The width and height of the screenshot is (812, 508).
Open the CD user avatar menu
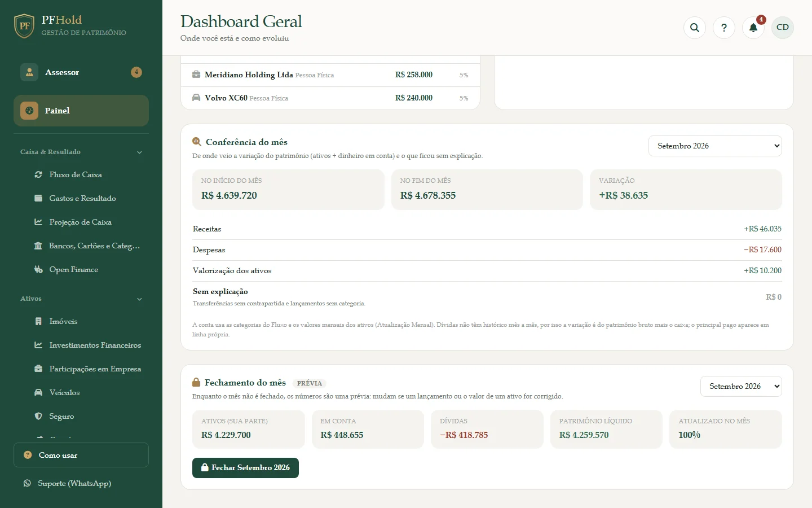783,28
